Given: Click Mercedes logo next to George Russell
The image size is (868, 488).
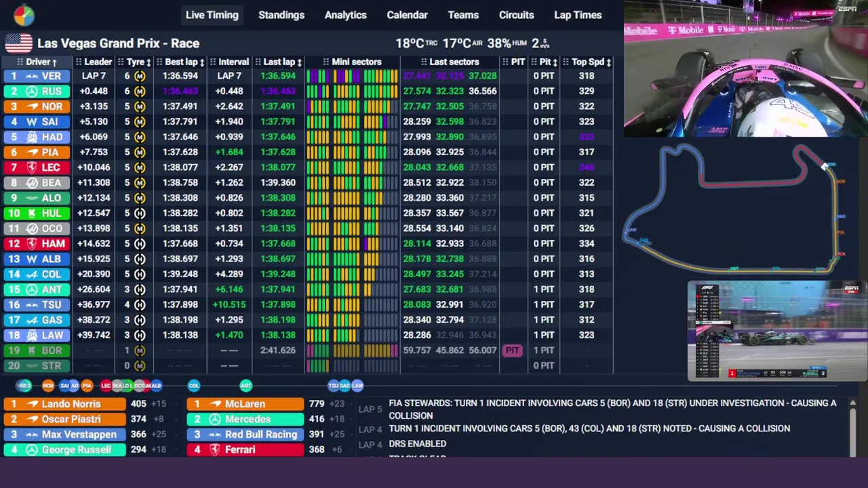Looking at the screenshot, I should [32, 450].
